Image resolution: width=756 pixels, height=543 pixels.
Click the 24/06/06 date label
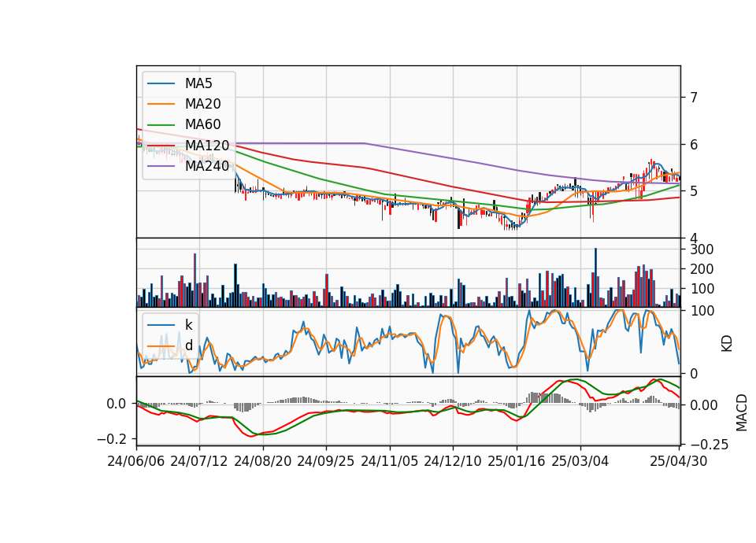(x=136, y=461)
